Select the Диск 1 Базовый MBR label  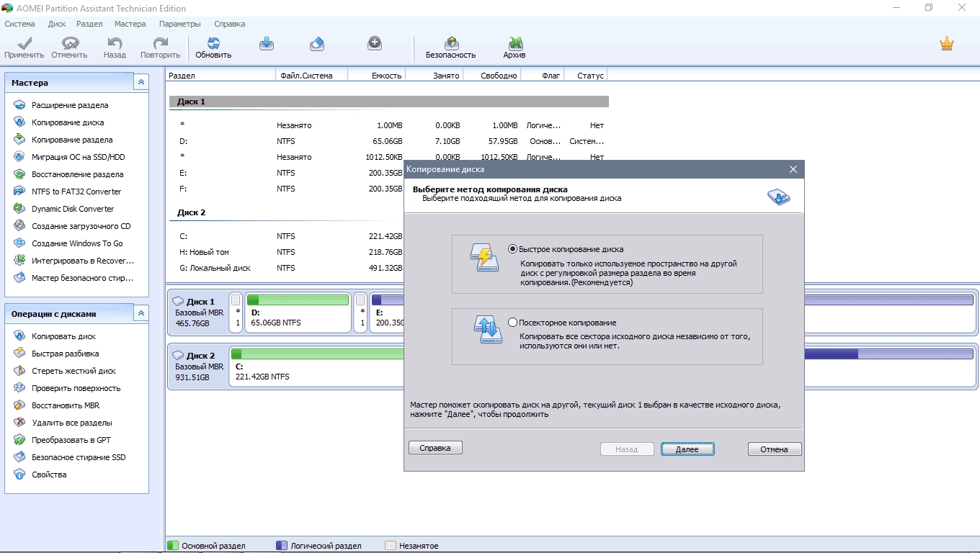[x=197, y=312]
